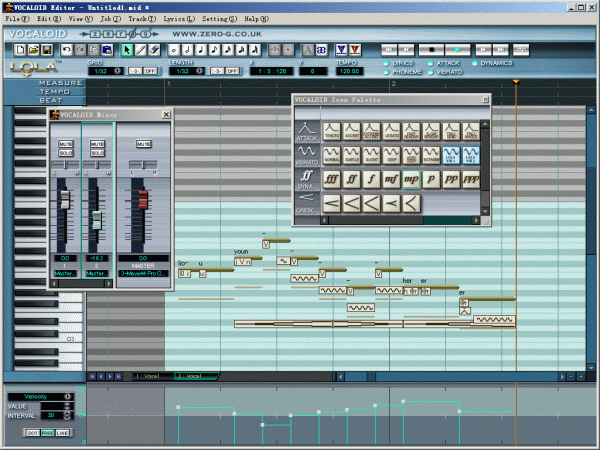Switch to the 1 : Voice1 track tab
This screenshot has width=600, height=450.
tap(148, 376)
